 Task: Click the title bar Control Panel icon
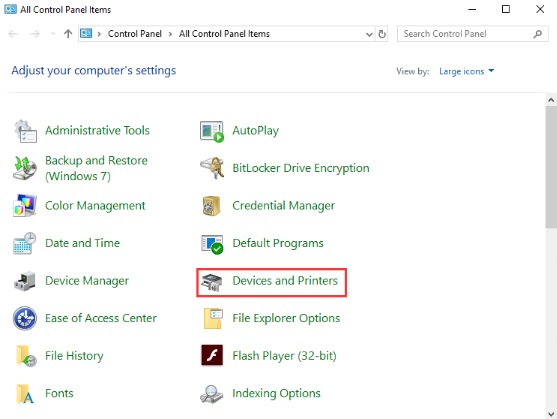coord(10,9)
